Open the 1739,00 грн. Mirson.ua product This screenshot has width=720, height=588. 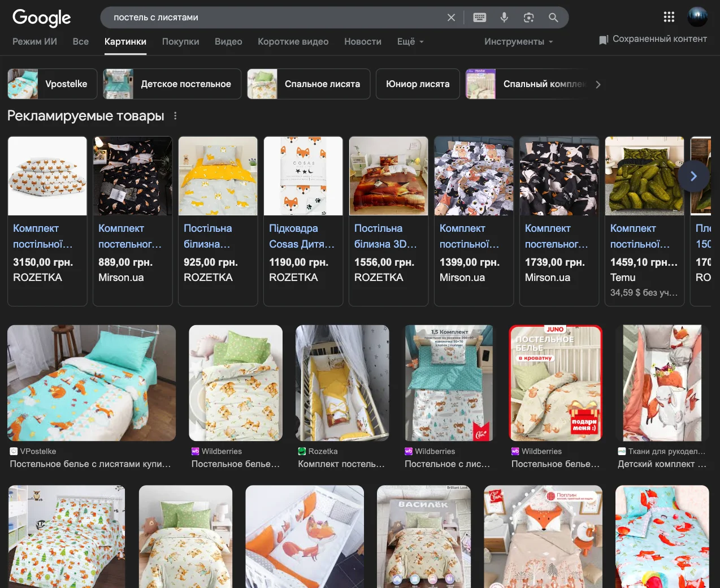(x=559, y=221)
